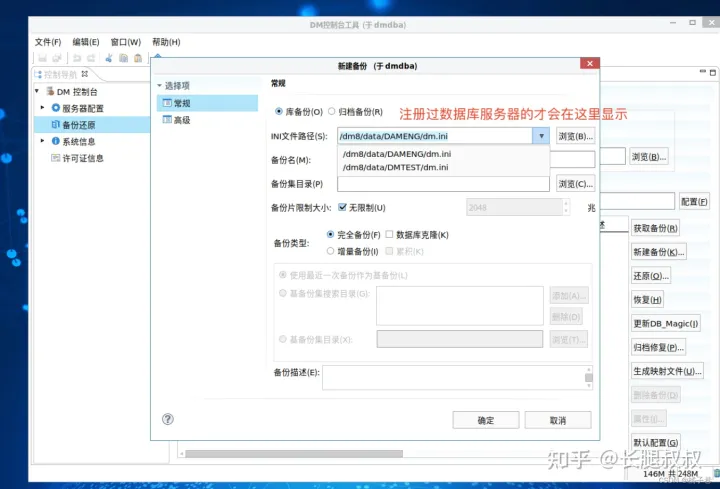Collapse the 选择项 section

pos(159,85)
